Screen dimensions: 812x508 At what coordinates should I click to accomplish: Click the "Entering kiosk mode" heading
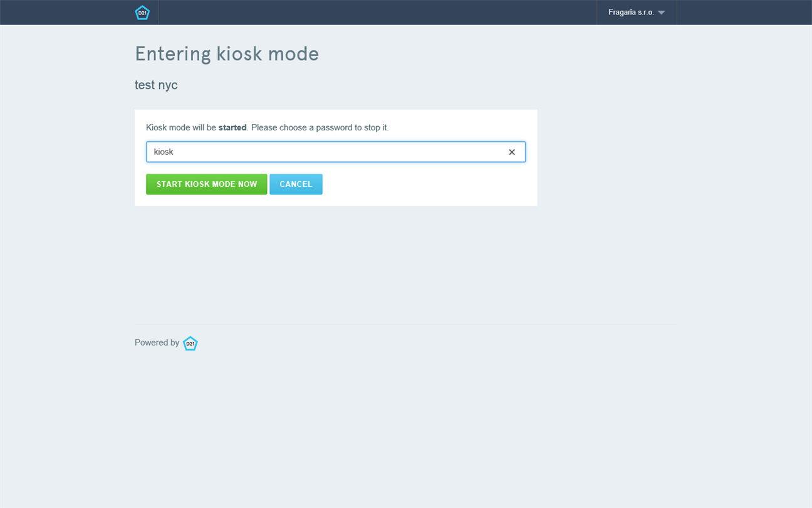click(227, 54)
